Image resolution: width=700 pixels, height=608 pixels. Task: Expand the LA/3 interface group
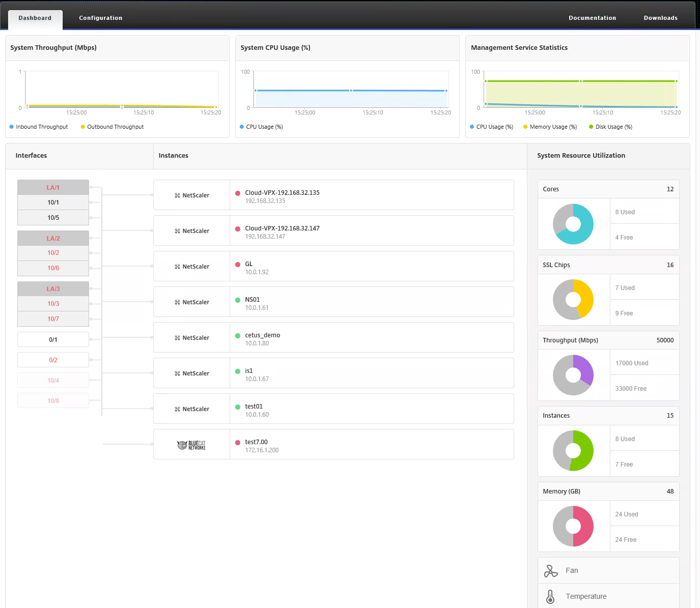pos(53,289)
